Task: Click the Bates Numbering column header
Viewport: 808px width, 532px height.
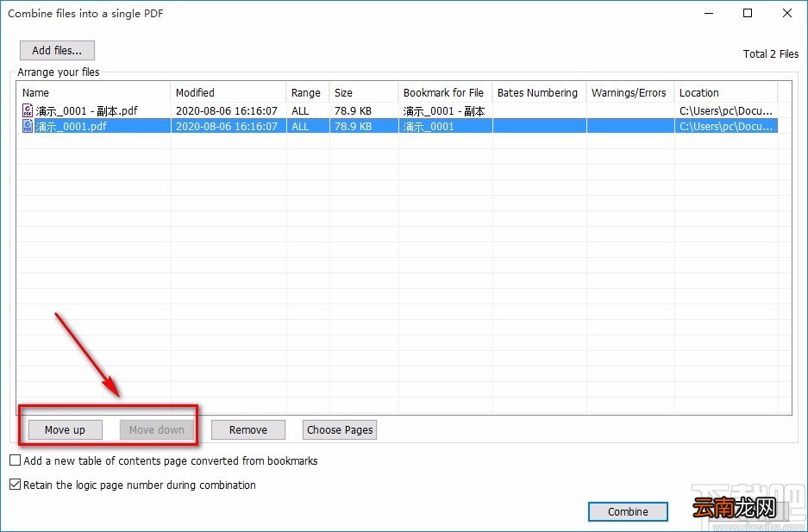Action: (540, 93)
